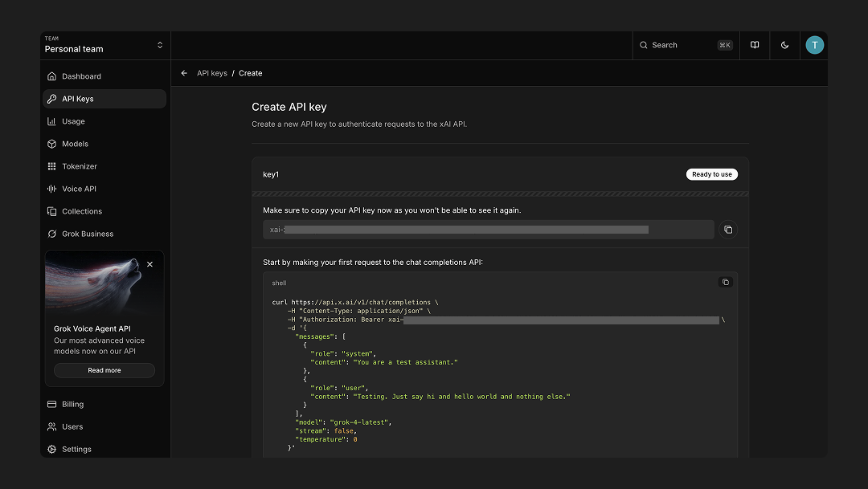Click the "You are a test assistant." string

pos(405,362)
